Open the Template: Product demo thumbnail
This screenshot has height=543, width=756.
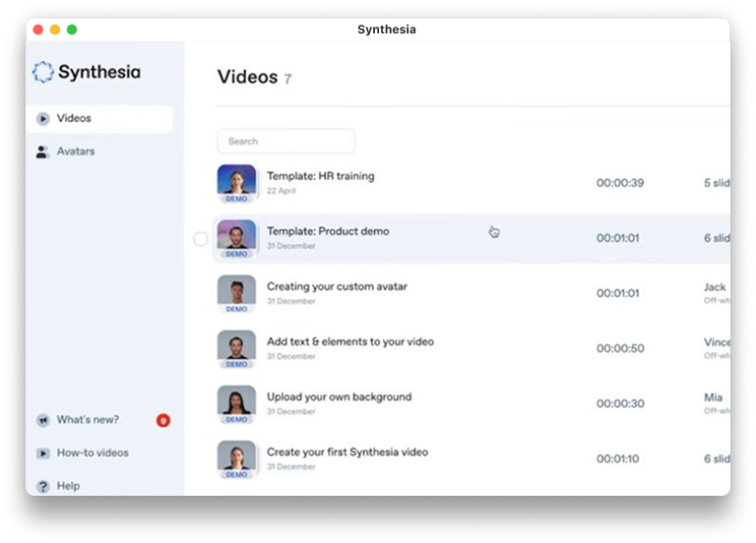pyautogui.click(x=236, y=239)
